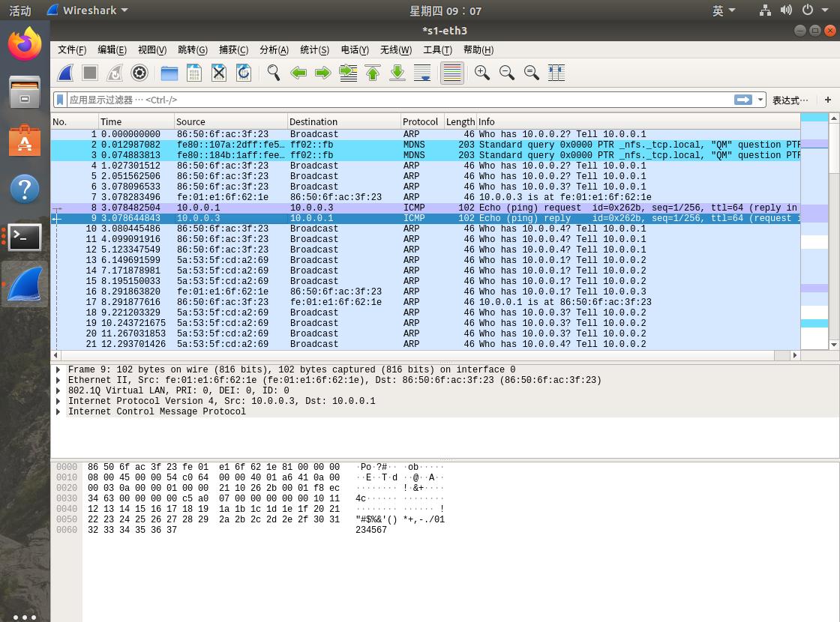840x622 pixels.
Task: Select packet 2 MDNS standard query
Action: tap(426, 145)
